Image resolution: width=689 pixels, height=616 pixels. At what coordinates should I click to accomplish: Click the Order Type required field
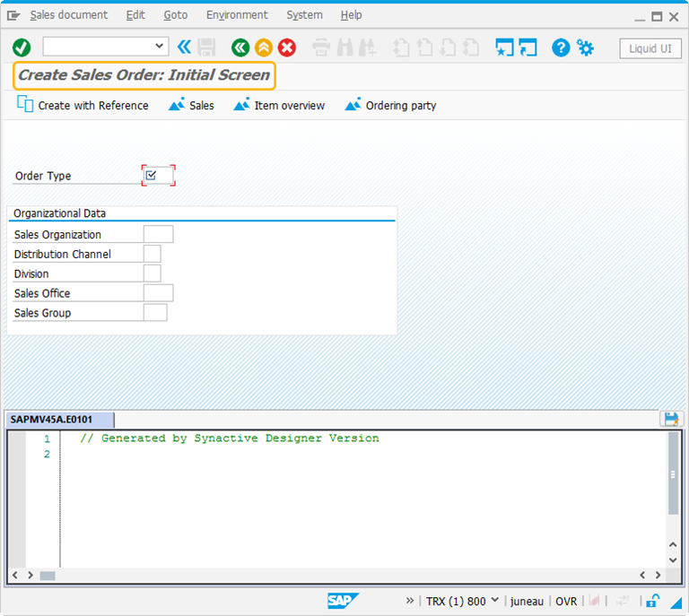[158, 176]
